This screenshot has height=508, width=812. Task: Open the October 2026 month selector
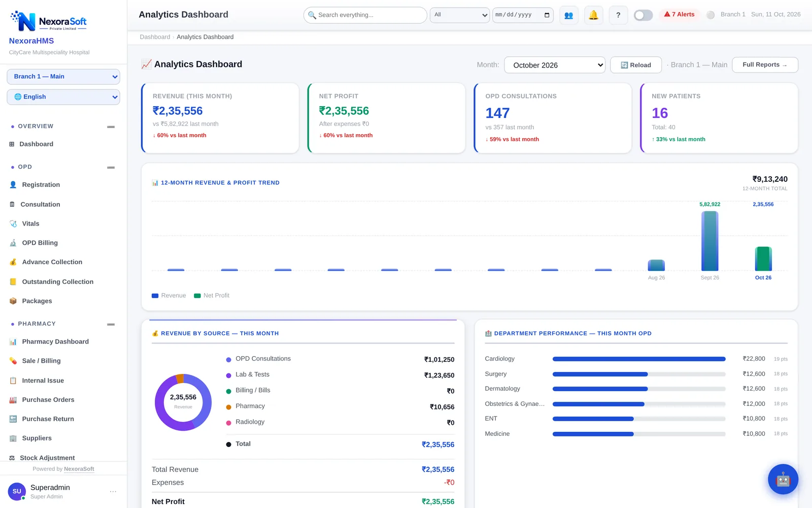[x=555, y=65]
